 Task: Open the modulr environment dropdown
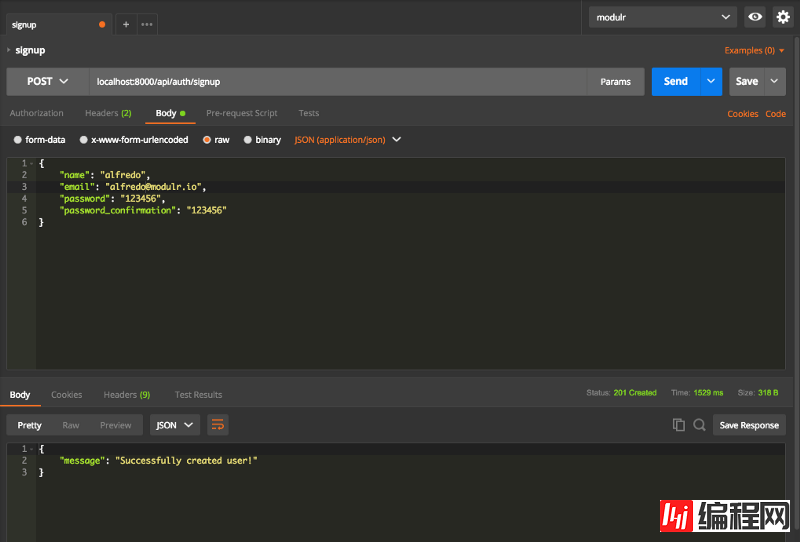tap(663, 17)
